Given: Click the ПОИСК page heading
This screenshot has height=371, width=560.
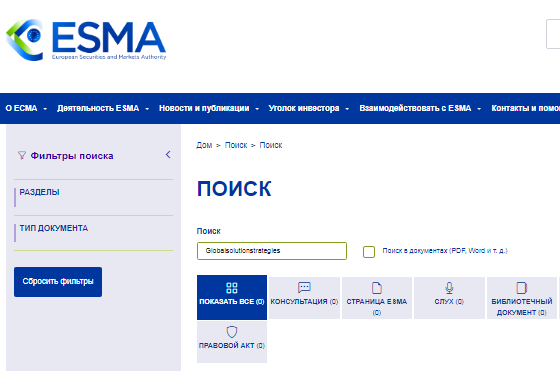Looking at the screenshot, I should click(x=234, y=189).
